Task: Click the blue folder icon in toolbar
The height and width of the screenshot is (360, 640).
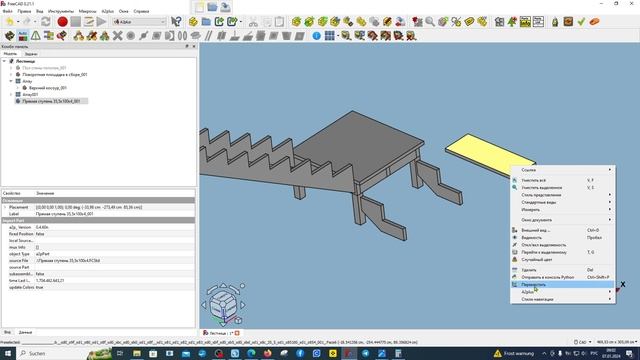Action: click(x=206, y=22)
